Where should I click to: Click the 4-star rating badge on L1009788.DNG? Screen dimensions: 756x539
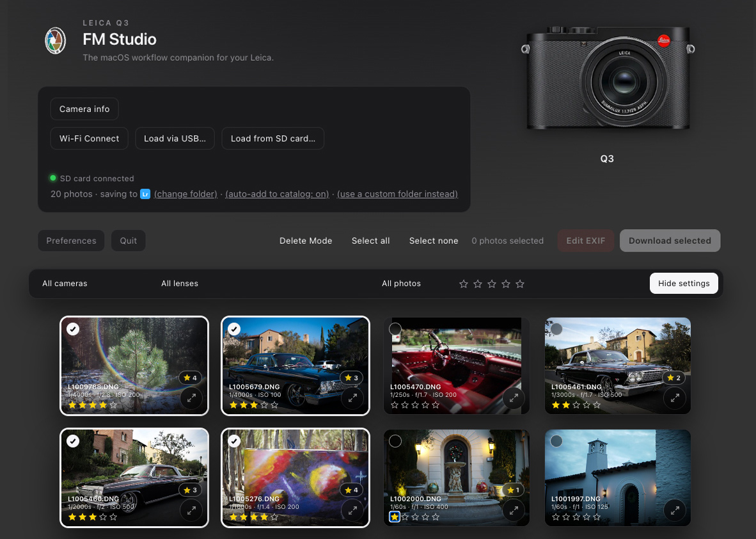click(191, 378)
